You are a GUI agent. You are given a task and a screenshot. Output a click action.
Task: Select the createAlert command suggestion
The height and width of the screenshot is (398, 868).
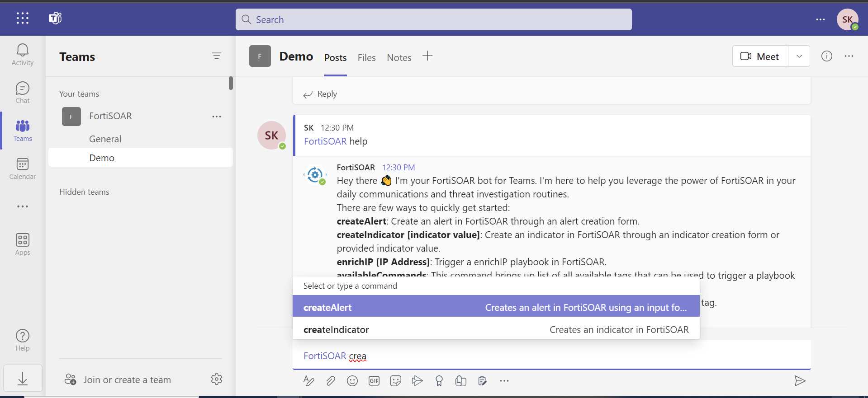pos(496,307)
